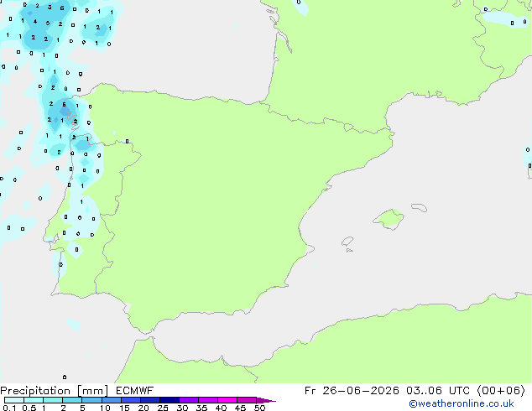Click the 20–25 mm dark blue legend swatch
532x411 pixels.
click(150, 400)
